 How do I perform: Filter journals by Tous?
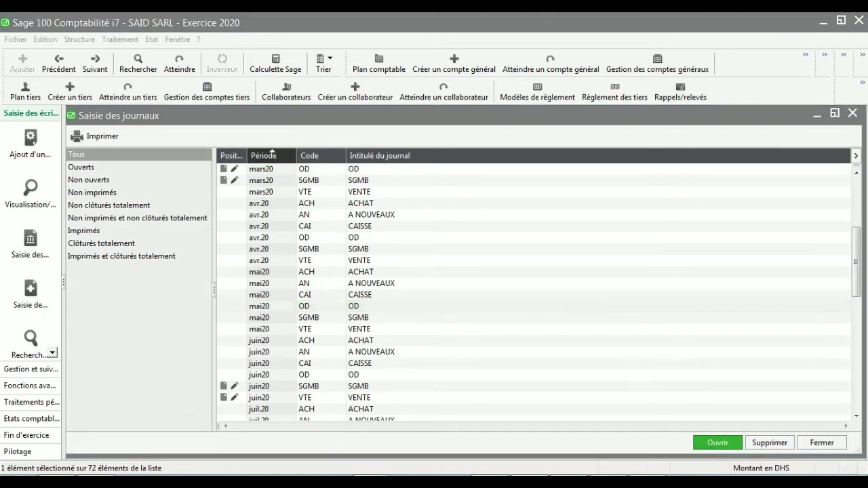tap(139, 155)
